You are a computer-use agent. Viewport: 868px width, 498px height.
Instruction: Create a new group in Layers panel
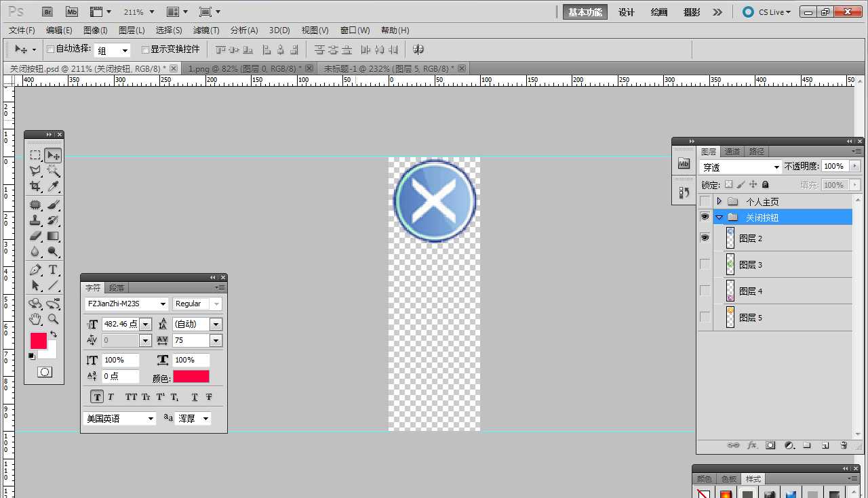pos(807,445)
